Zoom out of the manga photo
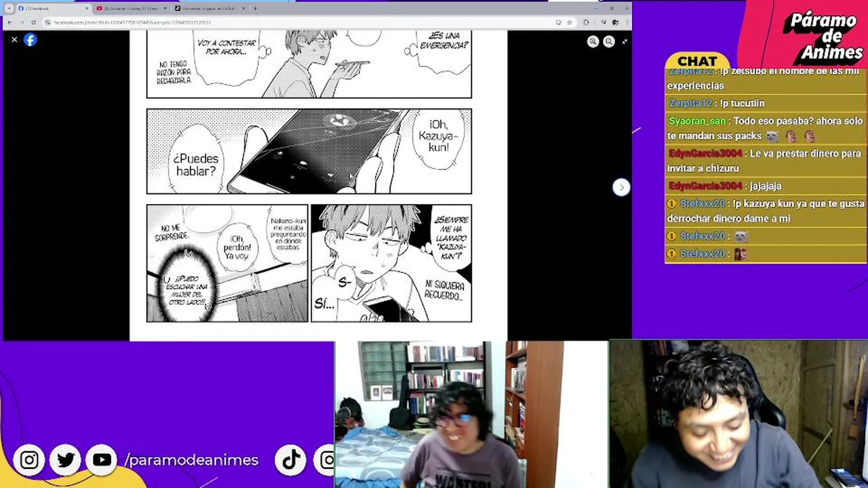Screen dimensions: 868x488 point(609,41)
